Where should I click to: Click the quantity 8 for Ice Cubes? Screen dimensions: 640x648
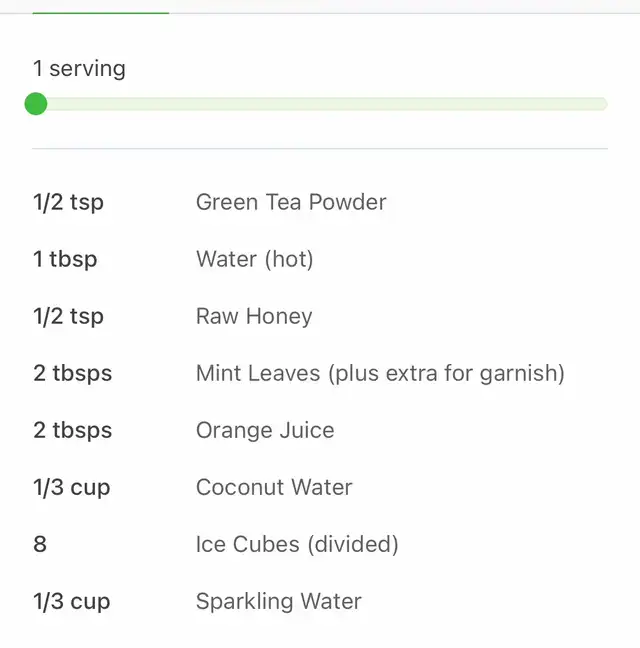tap(40, 544)
